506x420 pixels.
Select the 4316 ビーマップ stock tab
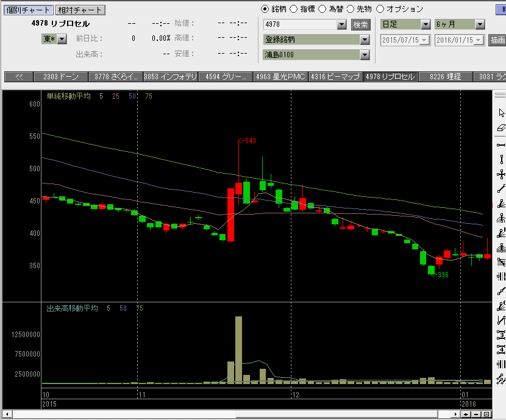point(335,77)
